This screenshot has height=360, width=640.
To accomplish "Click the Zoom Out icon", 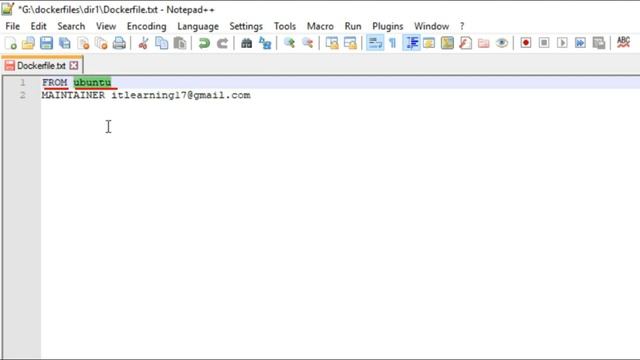I will (x=307, y=43).
